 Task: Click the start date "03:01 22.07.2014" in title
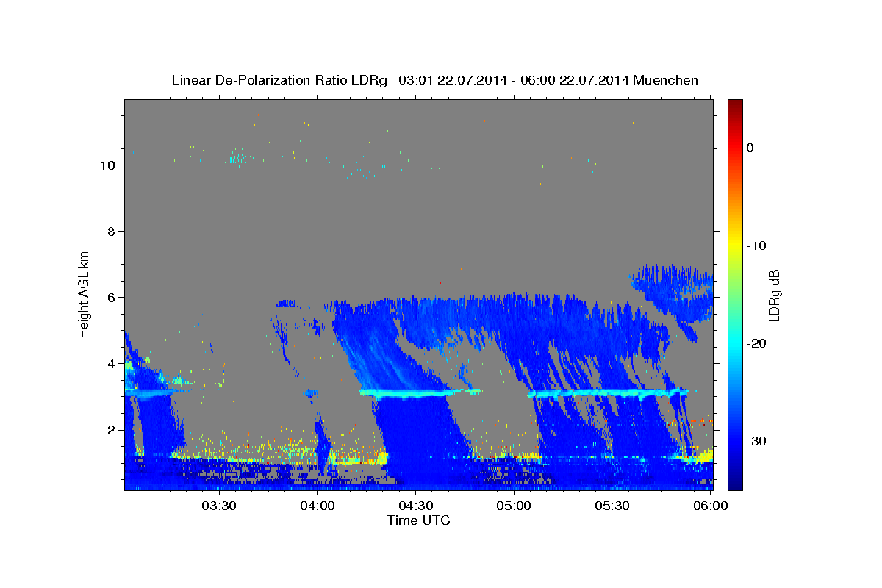coord(453,80)
